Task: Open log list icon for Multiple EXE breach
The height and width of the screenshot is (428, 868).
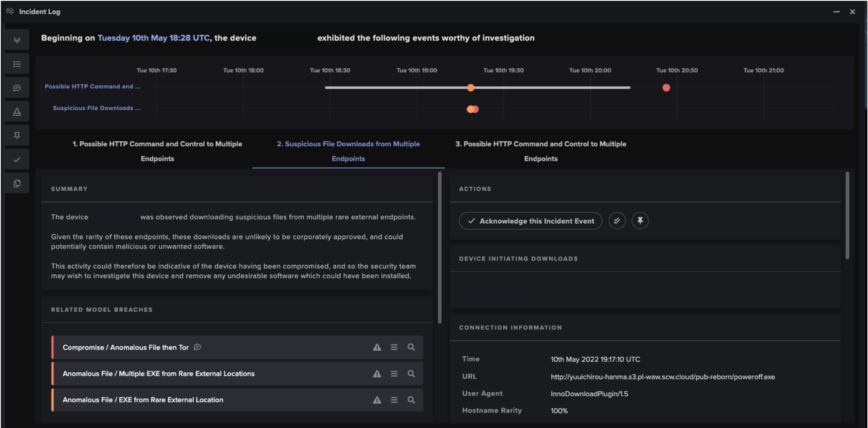Action: tap(394, 374)
